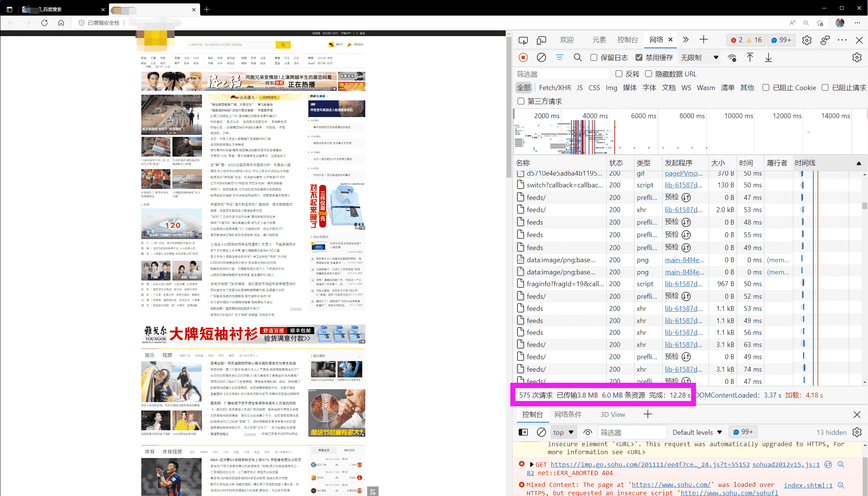Check the 第三方请求 filter checkbox
868x496 pixels.
pyautogui.click(x=521, y=101)
